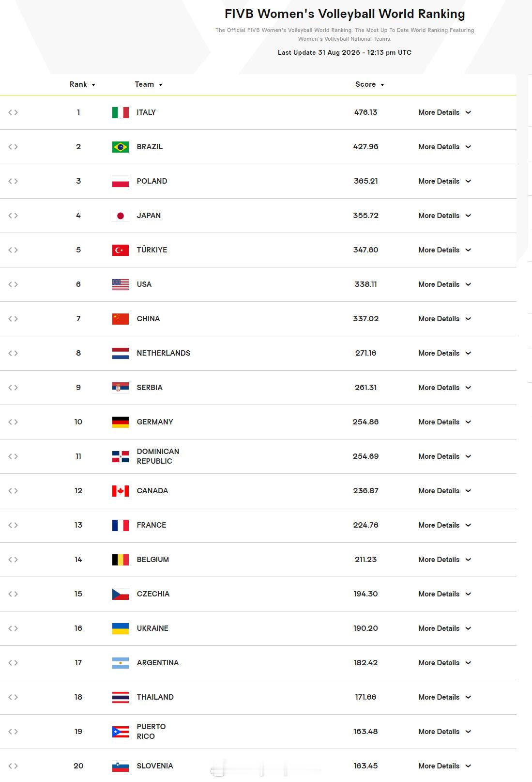Click the rank-change arrows icon beside Poland
532x782 pixels.
[13, 181]
